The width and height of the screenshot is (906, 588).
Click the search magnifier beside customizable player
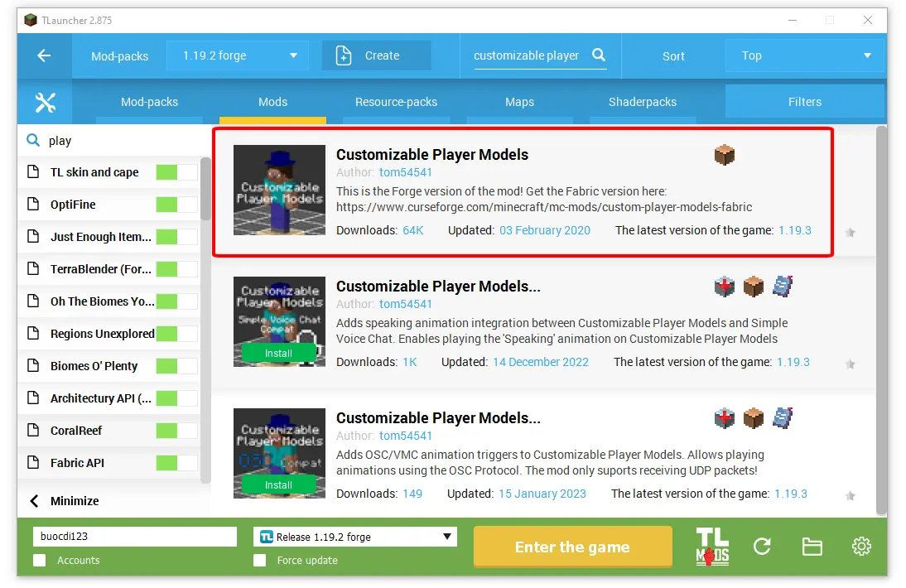click(x=599, y=55)
